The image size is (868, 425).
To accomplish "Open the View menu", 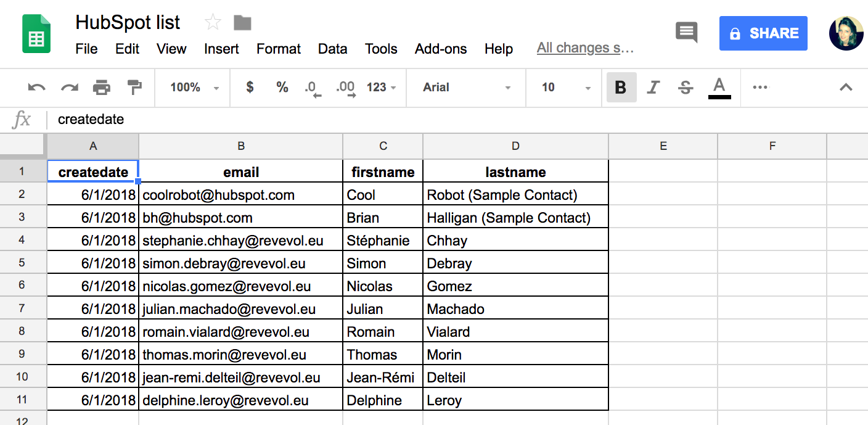I will tap(171, 49).
